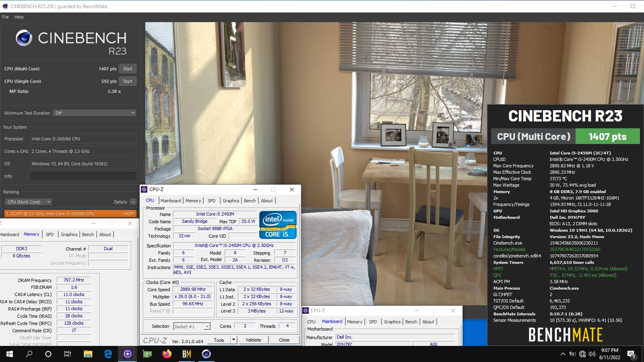
Task: Click Processor field Intel Core i5-2450M CPU
Action: (x=84, y=139)
